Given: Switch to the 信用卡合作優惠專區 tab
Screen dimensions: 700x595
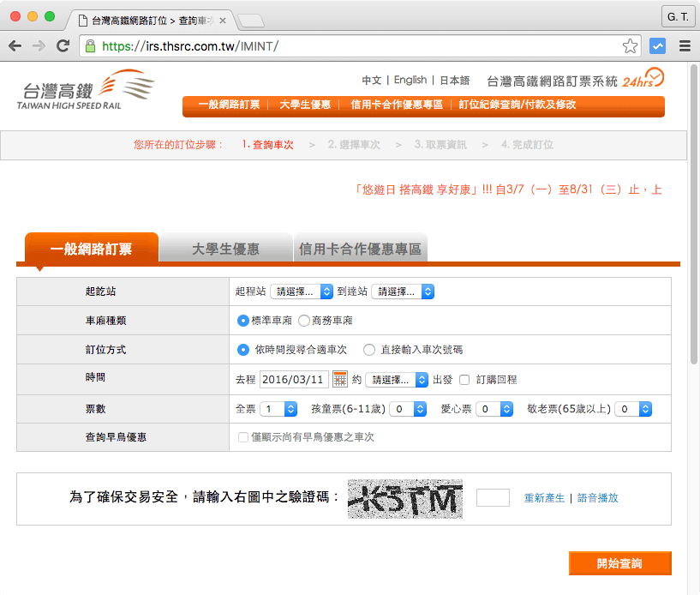Looking at the screenshot, I should click(360, 249).
